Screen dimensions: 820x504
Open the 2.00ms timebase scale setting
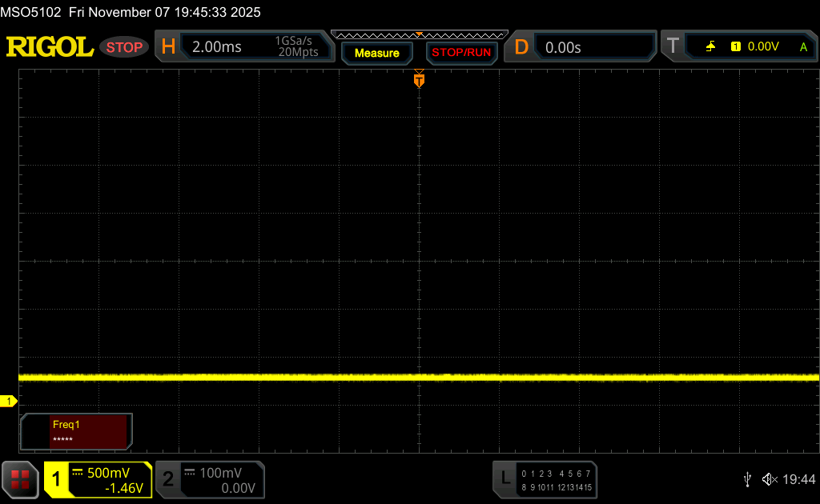[217, 47]
